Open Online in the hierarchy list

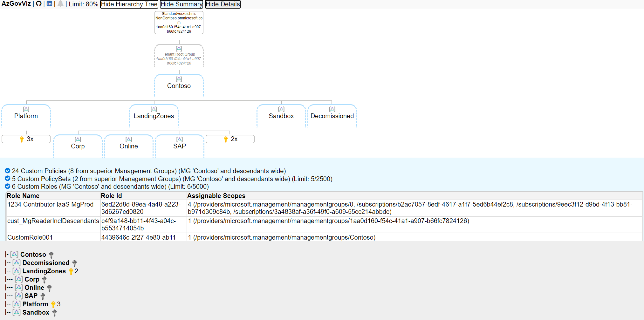point(35,288)
